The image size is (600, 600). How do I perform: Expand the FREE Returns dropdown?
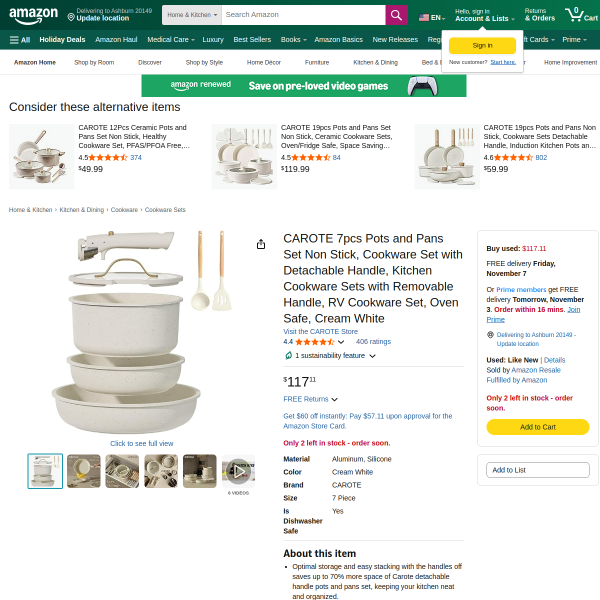tap(334, 399)
